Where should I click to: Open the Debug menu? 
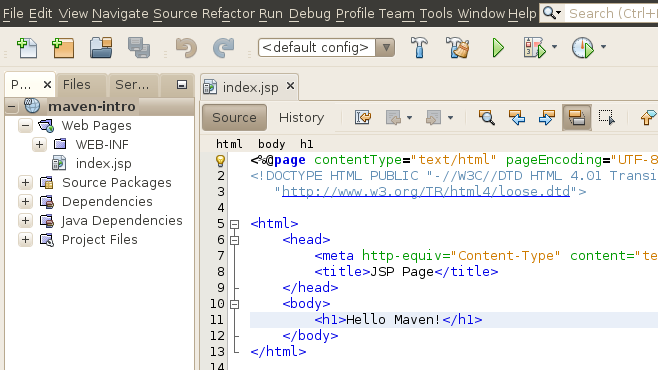tap(310, 13)
